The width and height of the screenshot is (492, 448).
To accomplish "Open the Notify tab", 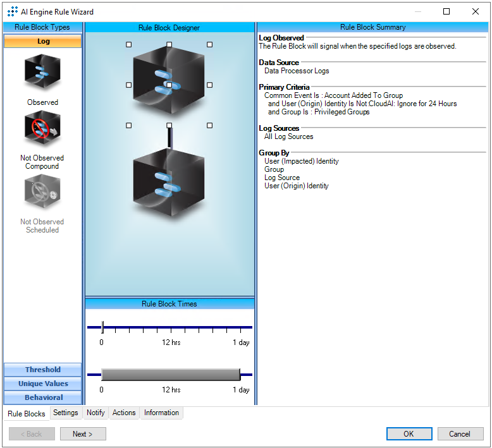I will [95, 413].
